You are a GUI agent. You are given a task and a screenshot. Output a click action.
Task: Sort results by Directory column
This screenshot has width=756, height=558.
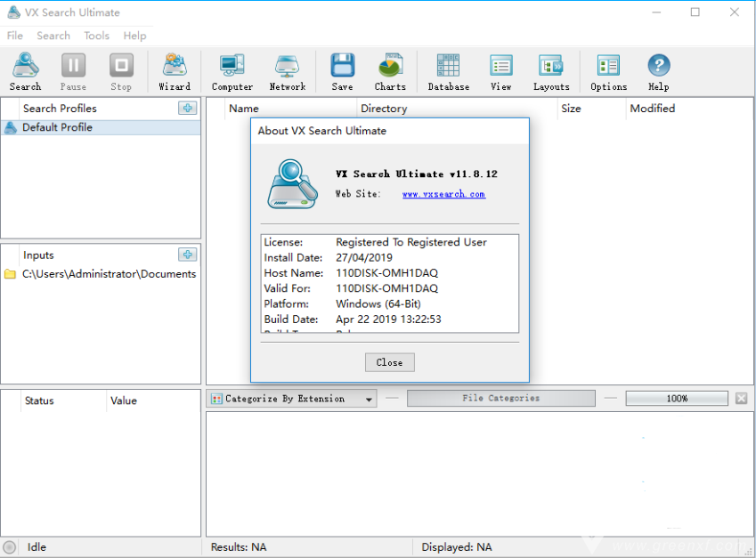(x=384, y=109)
